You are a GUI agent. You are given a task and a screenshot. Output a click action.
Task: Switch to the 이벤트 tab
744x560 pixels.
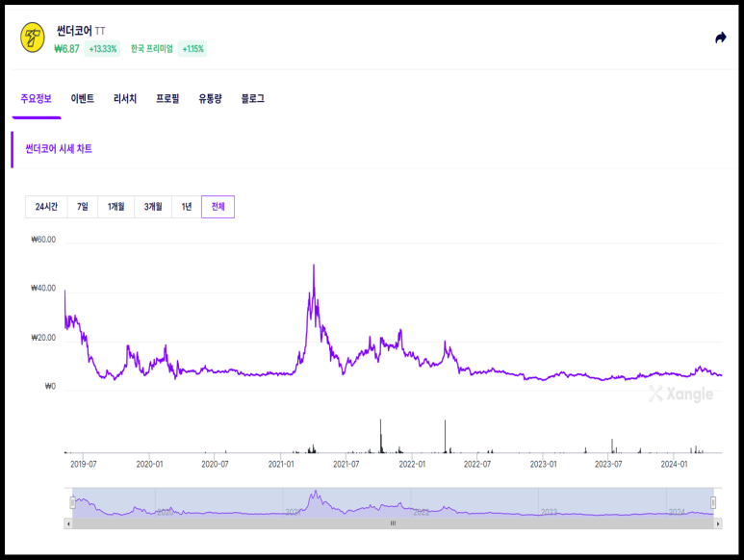(83, 99)
